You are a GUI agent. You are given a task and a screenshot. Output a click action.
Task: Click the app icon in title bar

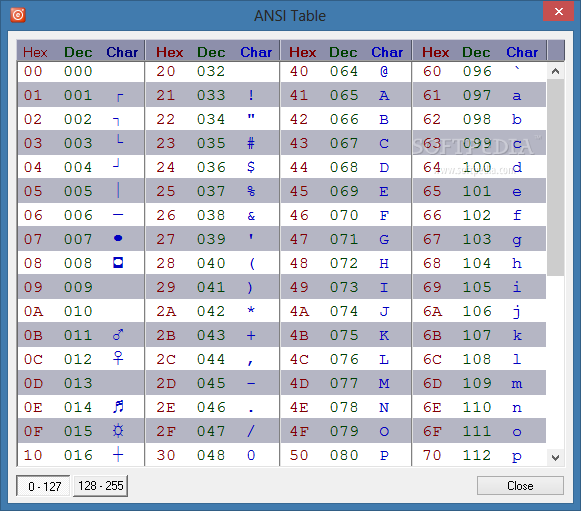(18, 15)
